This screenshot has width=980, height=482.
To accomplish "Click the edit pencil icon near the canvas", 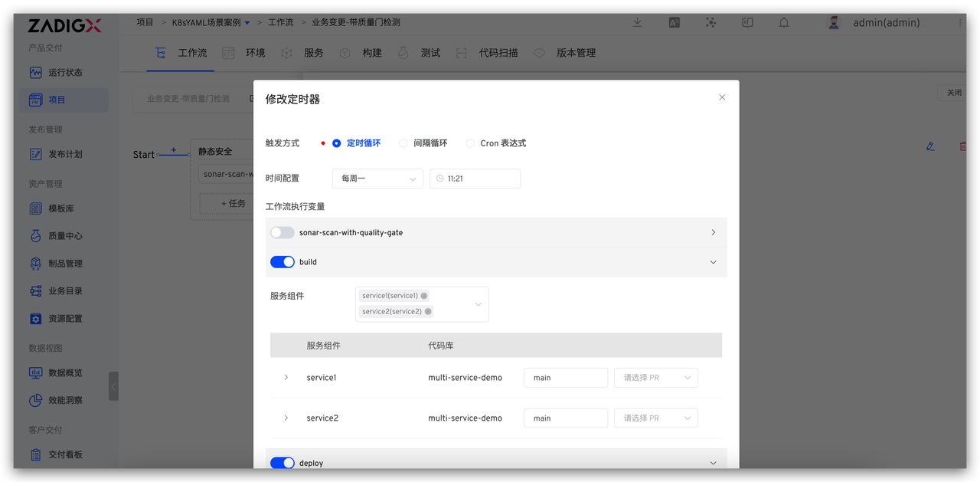I will tap(929, 146).
